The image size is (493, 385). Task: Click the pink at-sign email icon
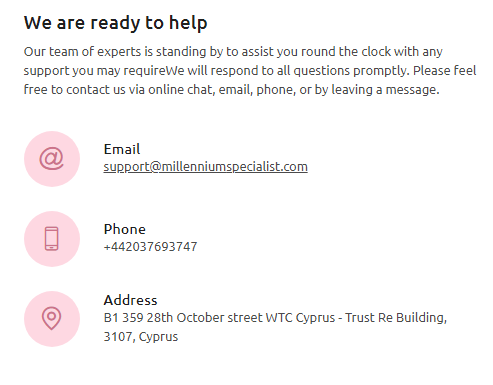click(x=52, y=159)
